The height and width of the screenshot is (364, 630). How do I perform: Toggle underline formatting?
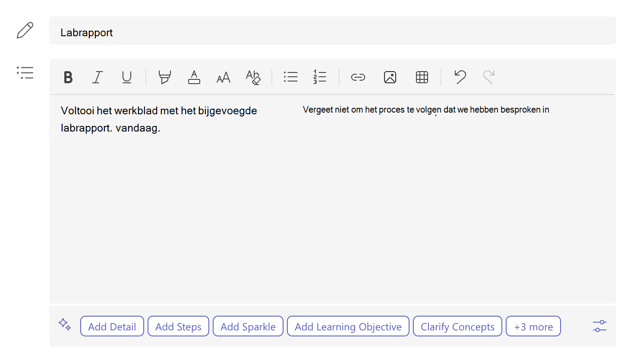(x=126, y=77)
